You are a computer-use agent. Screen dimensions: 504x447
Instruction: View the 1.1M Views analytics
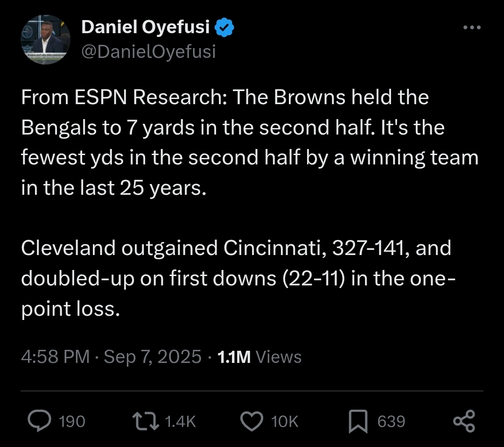[x=259, y=357]
